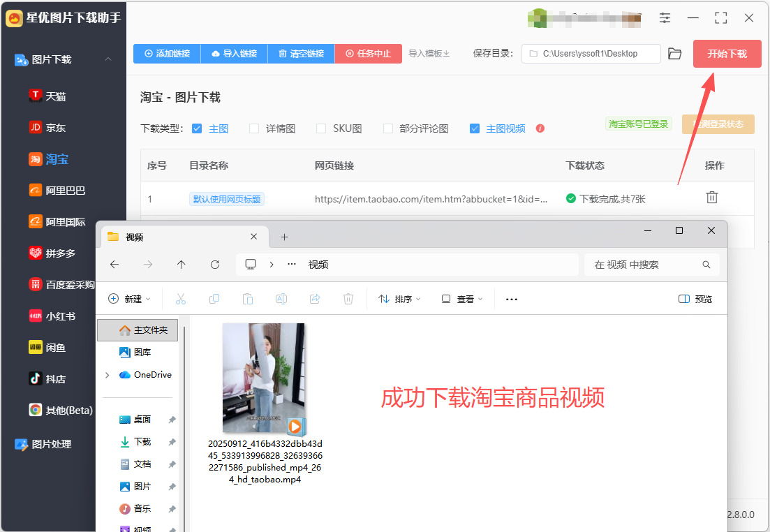This screenshot has height=532, width=770.
Task: Enable the SKU图 checkbox
Action: click(321, 128)
